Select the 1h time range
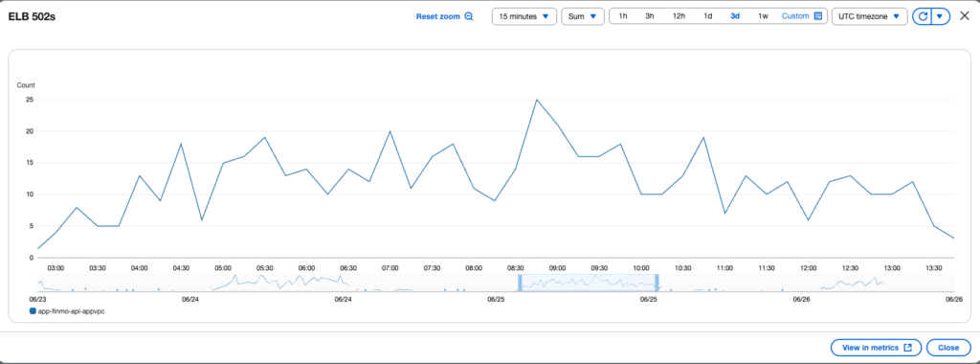The width and height of the screenshot is (980, 364). (x=622, y=16)
